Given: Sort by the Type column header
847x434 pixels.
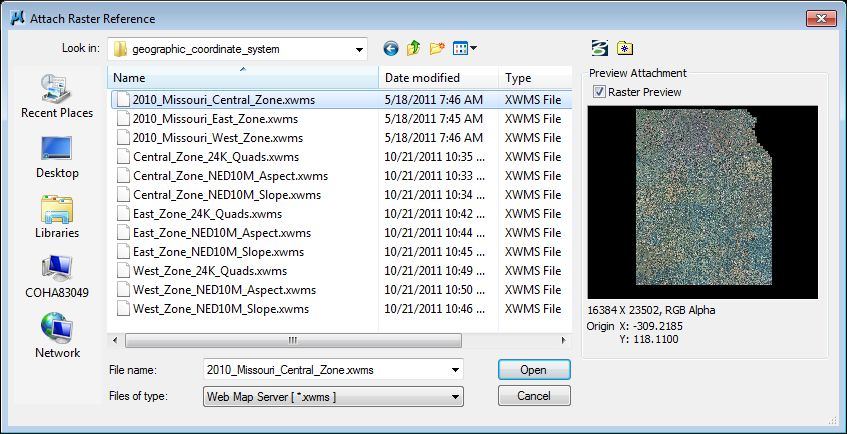Looking at the screenshot, I should [x=535, y=78].
